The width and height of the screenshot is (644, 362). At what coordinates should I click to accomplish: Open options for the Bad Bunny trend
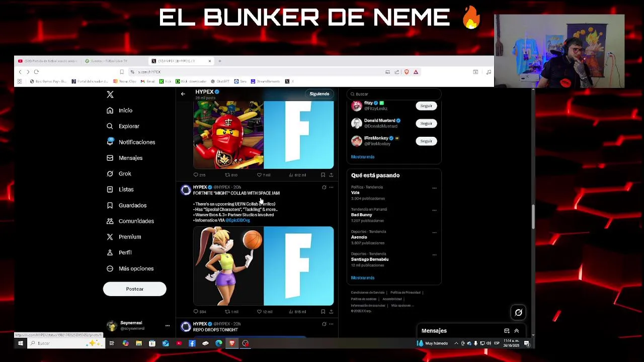pos(434,211)
